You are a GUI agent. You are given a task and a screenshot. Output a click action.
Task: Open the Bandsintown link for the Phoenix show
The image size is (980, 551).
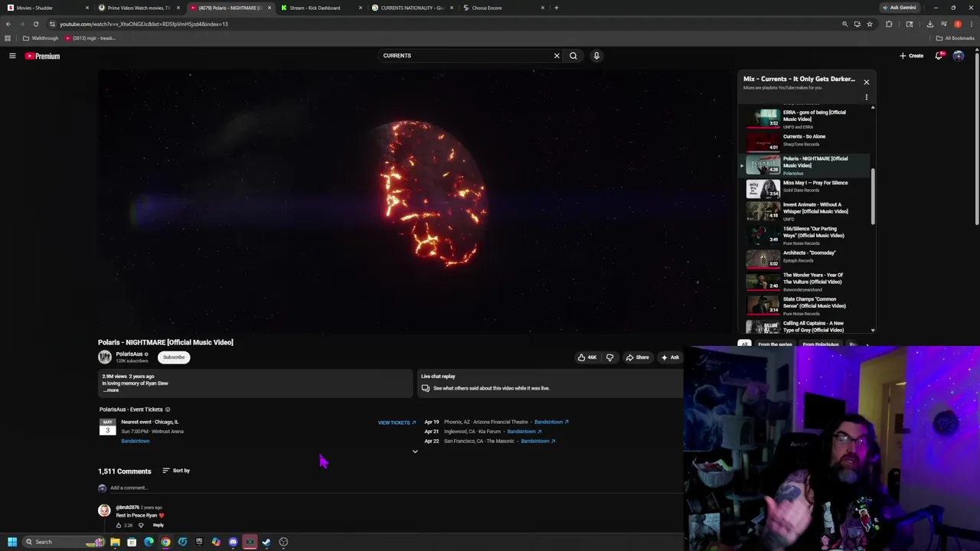[551, 422]
